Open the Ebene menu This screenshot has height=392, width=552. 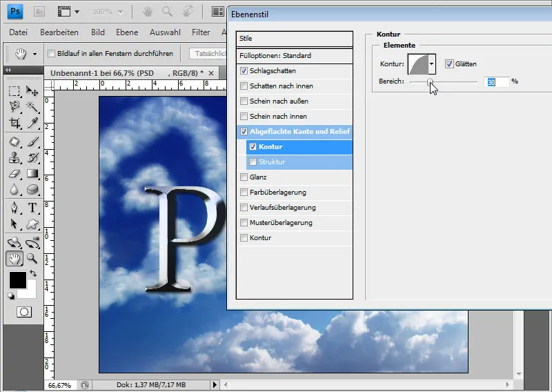[x=127, y=32]
